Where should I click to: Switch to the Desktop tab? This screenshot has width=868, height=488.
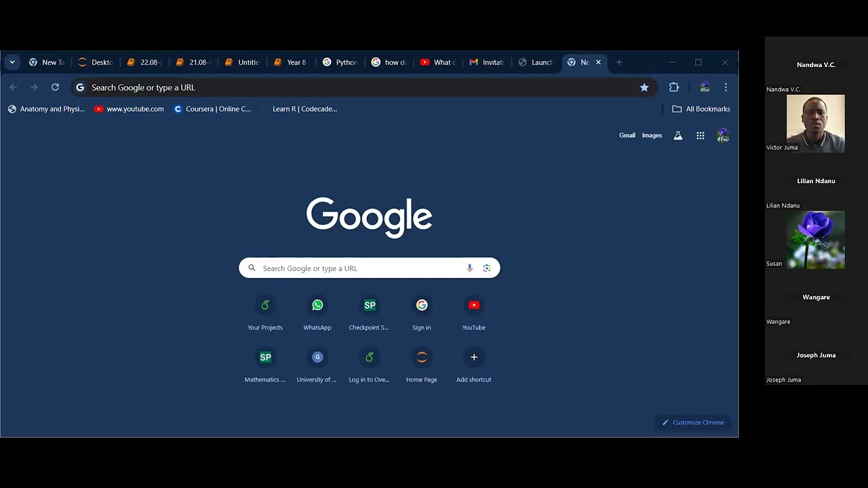pyautogui.click(x=95, y=62)
